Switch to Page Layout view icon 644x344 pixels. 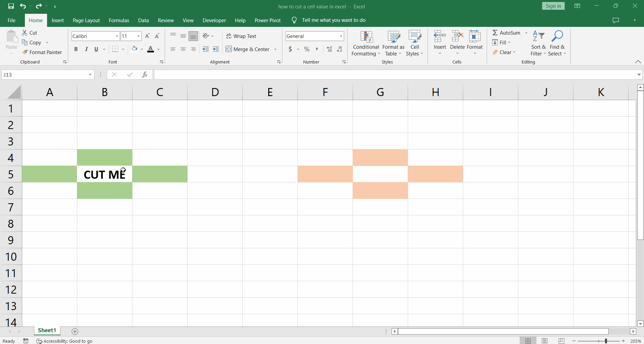click(x=545, y=341)
